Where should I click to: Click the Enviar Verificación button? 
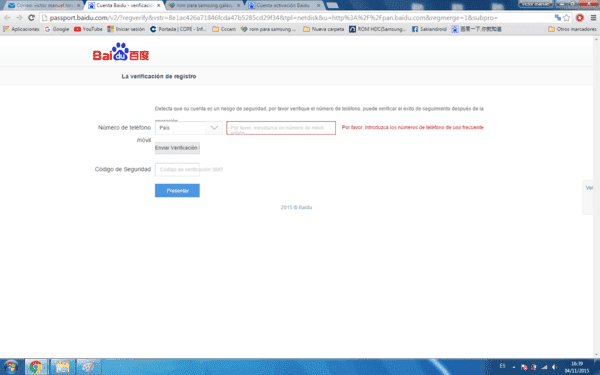(x=177, y=148)
